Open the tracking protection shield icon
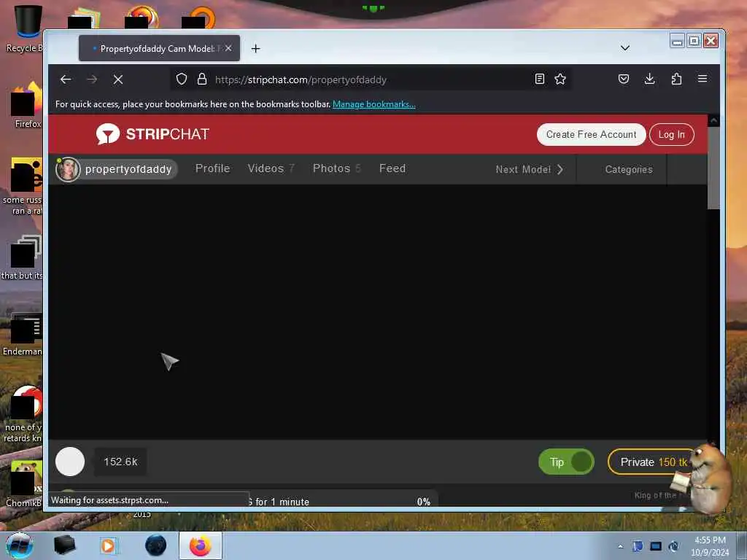 182,79
